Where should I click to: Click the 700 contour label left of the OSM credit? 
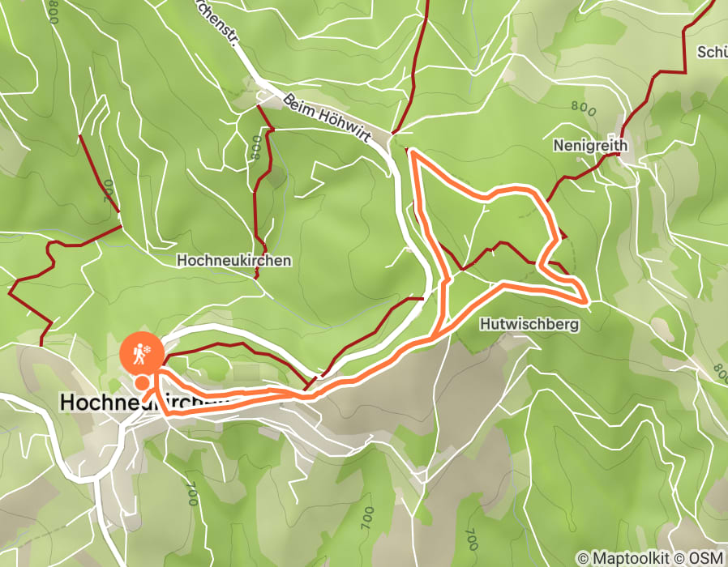[472, 539]
